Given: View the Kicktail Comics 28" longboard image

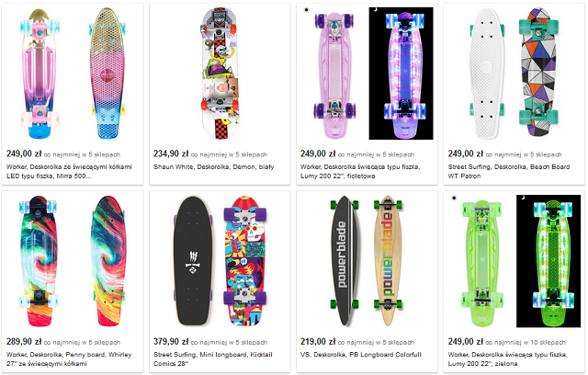Looking at the screenshot, I should (x=220, y=259).
